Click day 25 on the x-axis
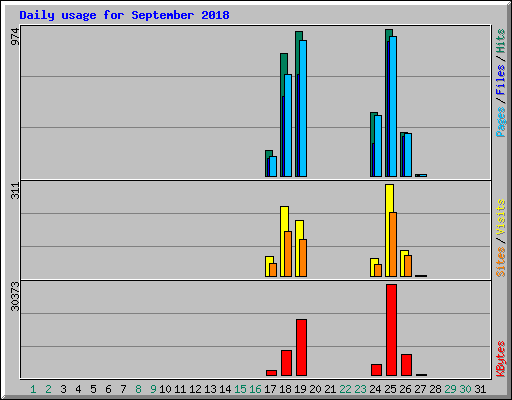The image size is (512, 400). [390, 389]
